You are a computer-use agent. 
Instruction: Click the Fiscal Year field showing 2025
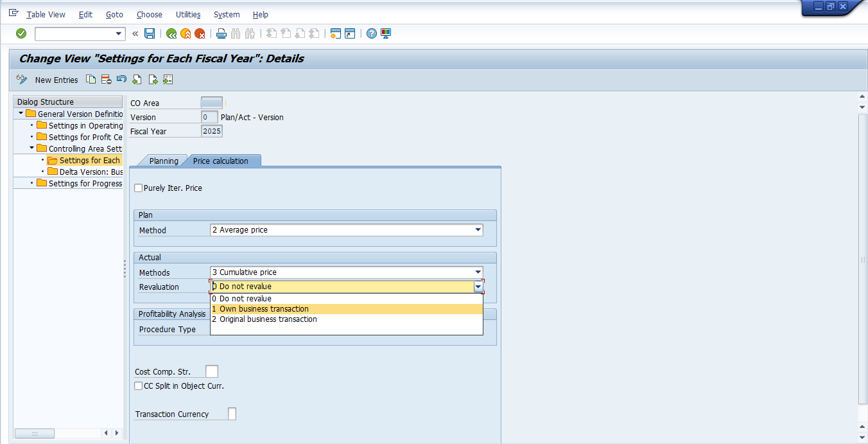(x=211, y=131)
